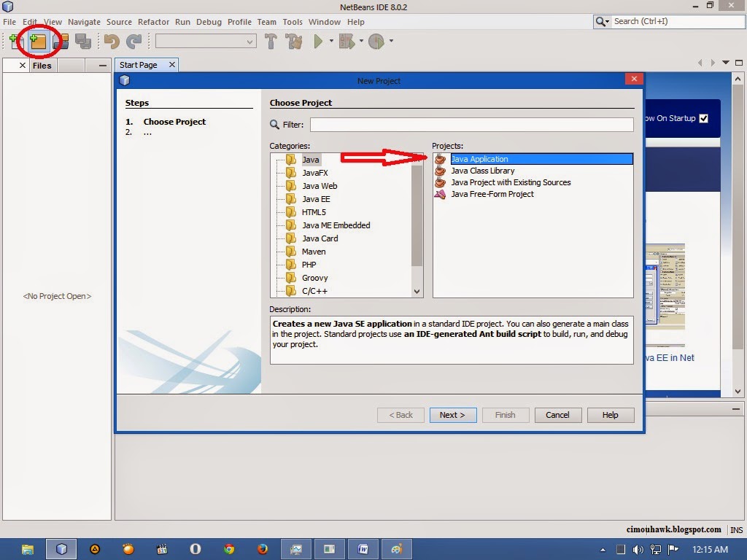Open Microsoft Word from taskbar

[363, 550]
